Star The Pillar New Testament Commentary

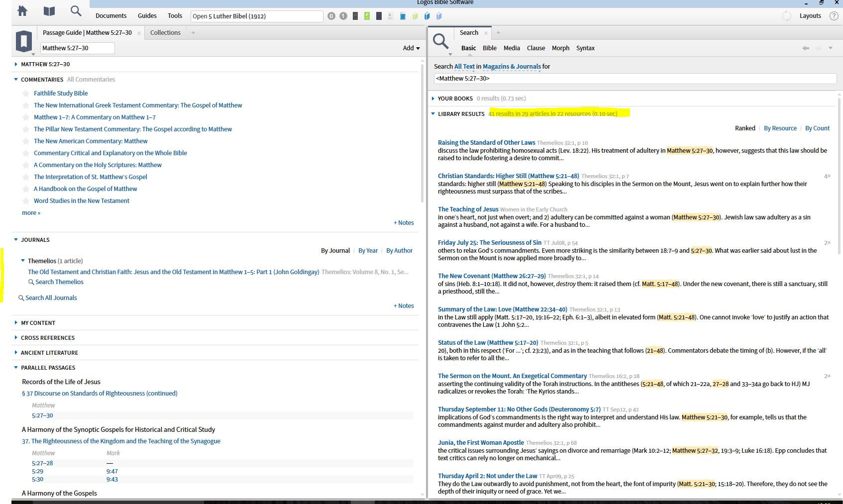coord(26,129)
